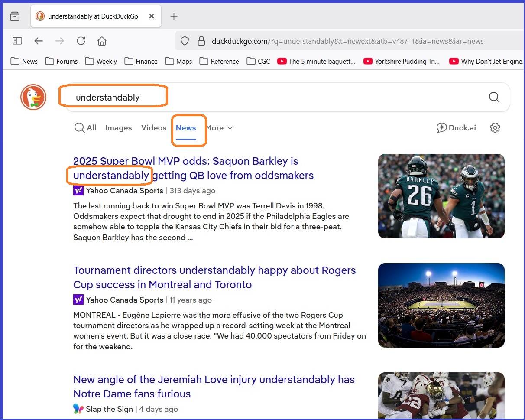Expand the More search categories dropdown

click(x=221, y=128)
